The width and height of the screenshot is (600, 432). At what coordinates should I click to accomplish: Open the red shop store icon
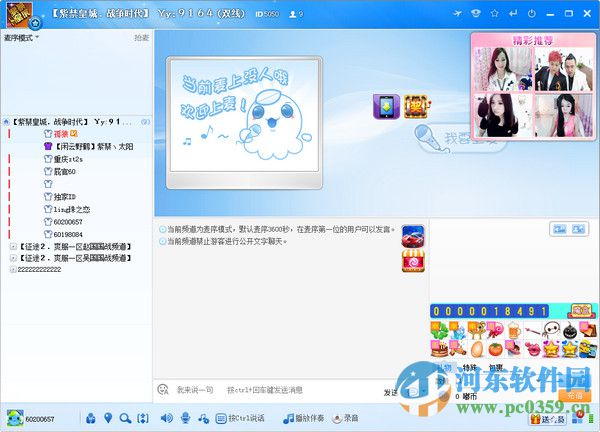[413, 261]
